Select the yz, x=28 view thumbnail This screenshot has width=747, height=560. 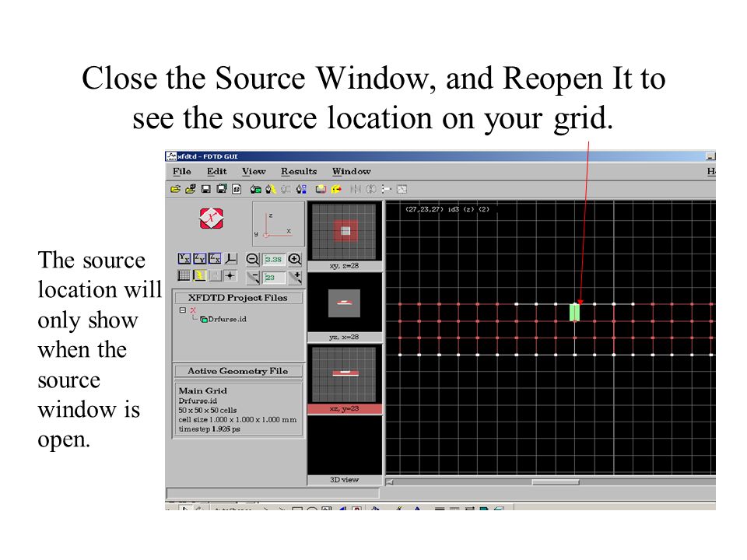345,303
